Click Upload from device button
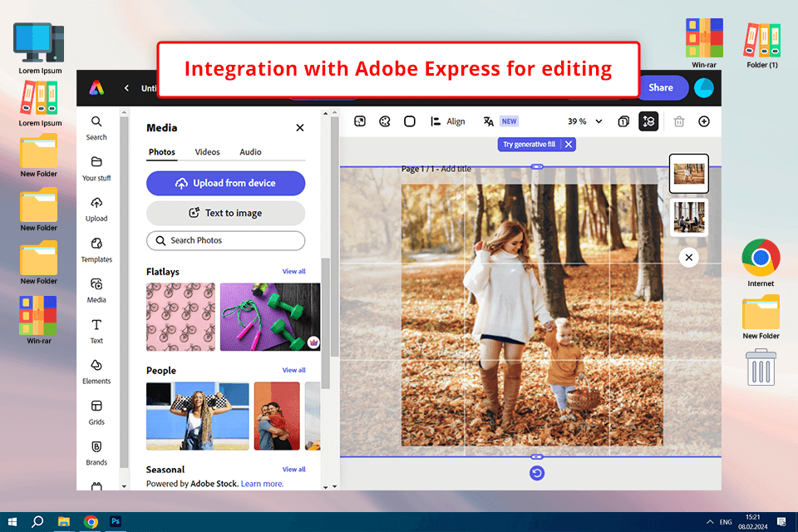The image size is (798, 532). pyautogui.click(x=226, y=183)
